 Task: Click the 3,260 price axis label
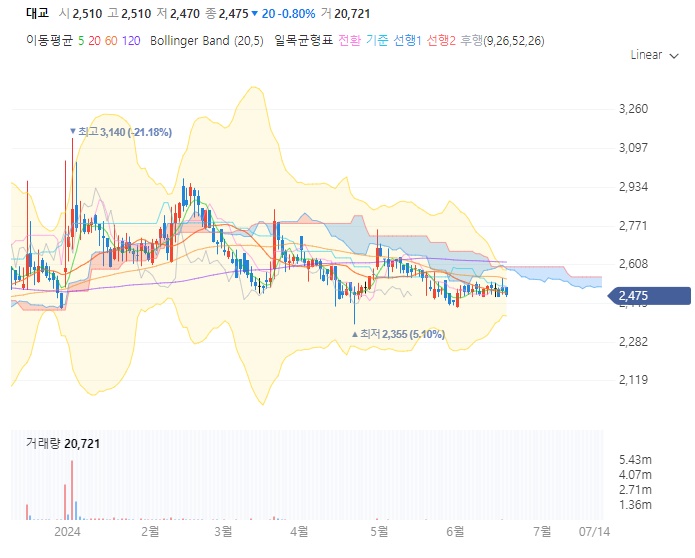(633, 109)
